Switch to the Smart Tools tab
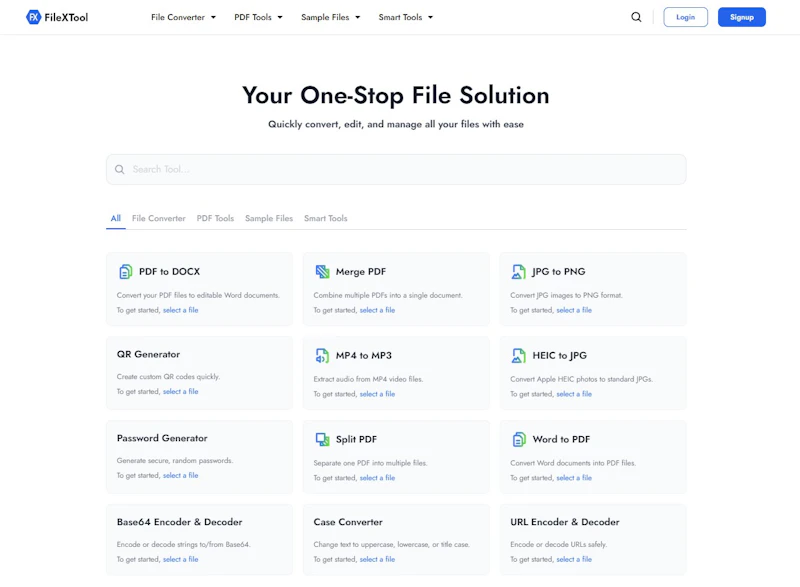Image resolution: width=800 pixels, height=587 pixels. point(326,218)
